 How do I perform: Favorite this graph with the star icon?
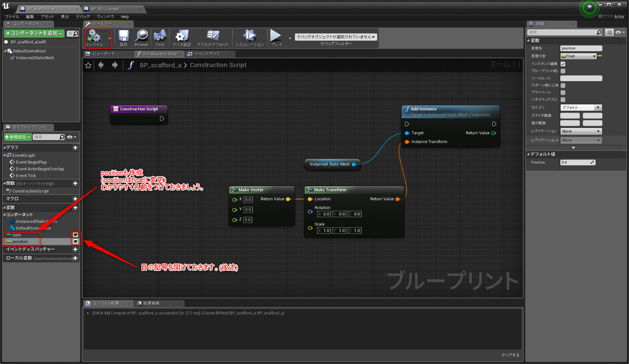pyautogui.click(x=88, y=65)
